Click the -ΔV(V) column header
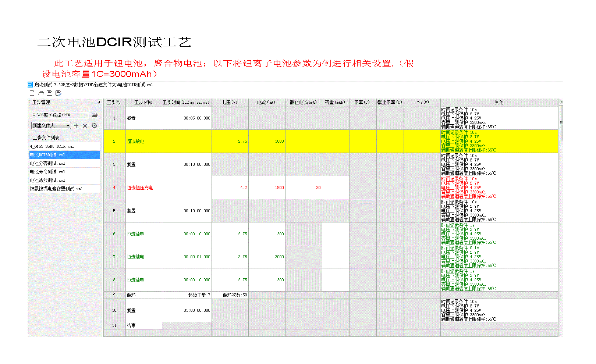 click(x=422, y=102)
